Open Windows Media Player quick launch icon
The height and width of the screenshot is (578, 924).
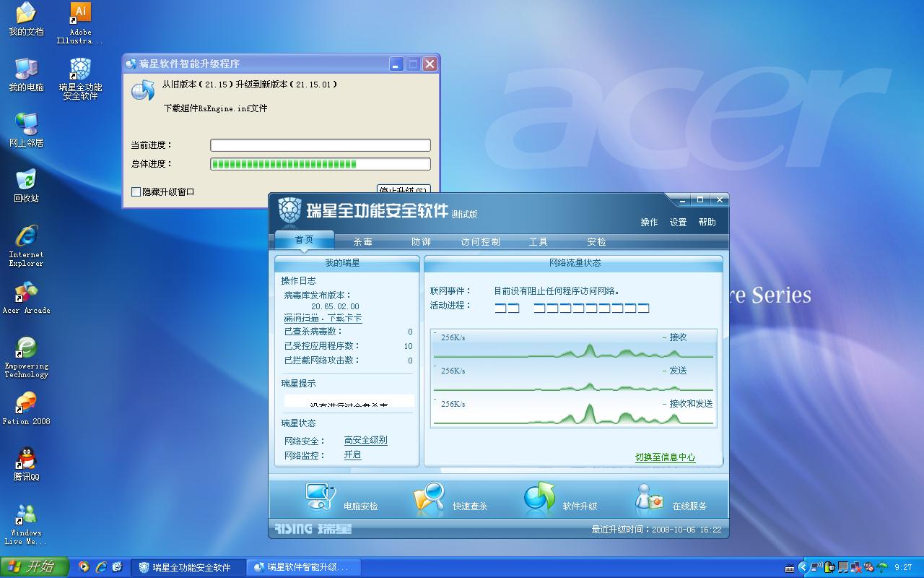point(84,567)
